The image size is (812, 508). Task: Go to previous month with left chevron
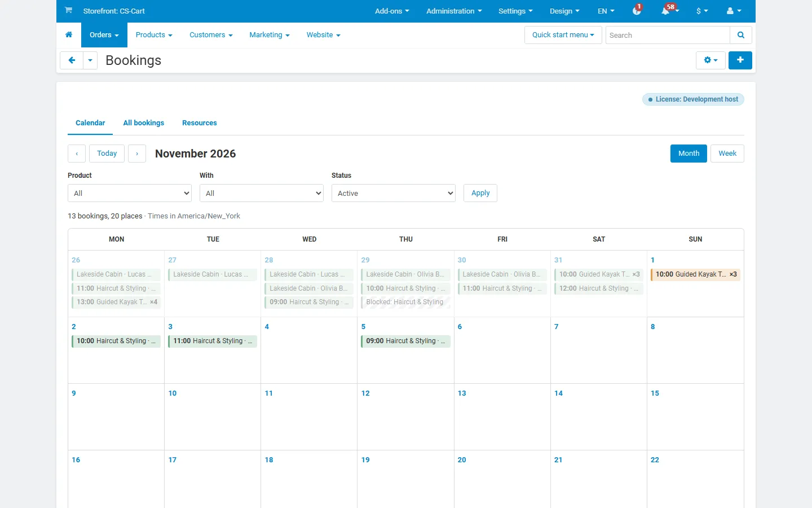(x=77, y=154)
